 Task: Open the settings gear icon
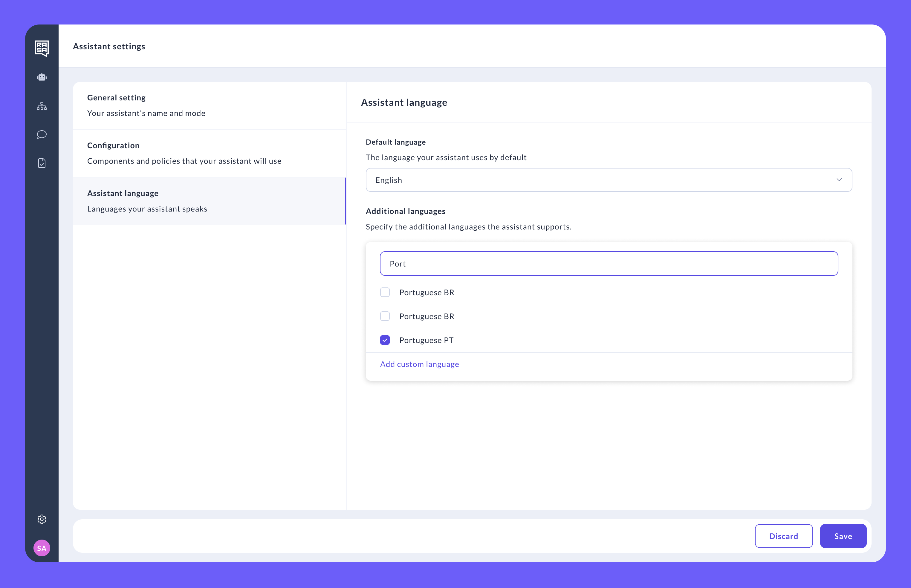pos(42,519)
